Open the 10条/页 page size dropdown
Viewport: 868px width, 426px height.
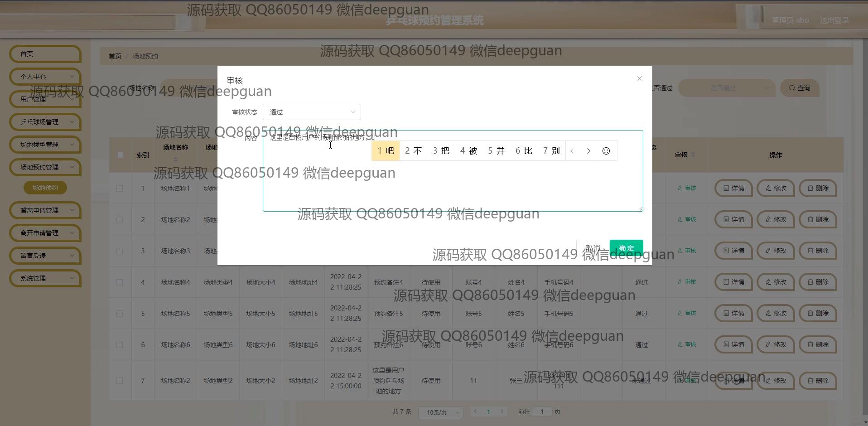tap(440, 412)
